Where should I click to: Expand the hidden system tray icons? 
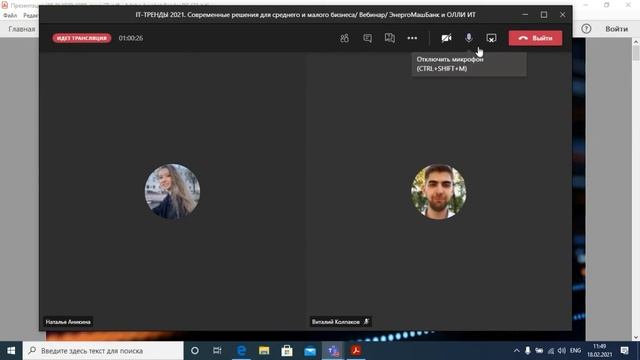coord(516,351)
